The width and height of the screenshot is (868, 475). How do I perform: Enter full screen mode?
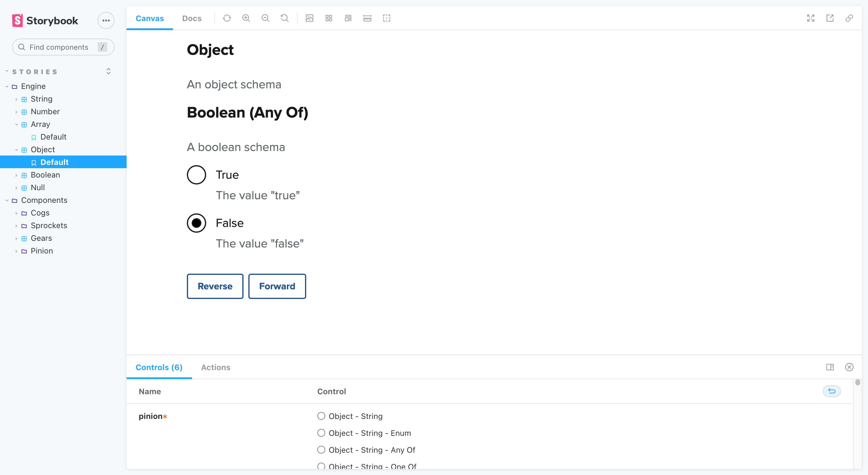click(811, 18)
